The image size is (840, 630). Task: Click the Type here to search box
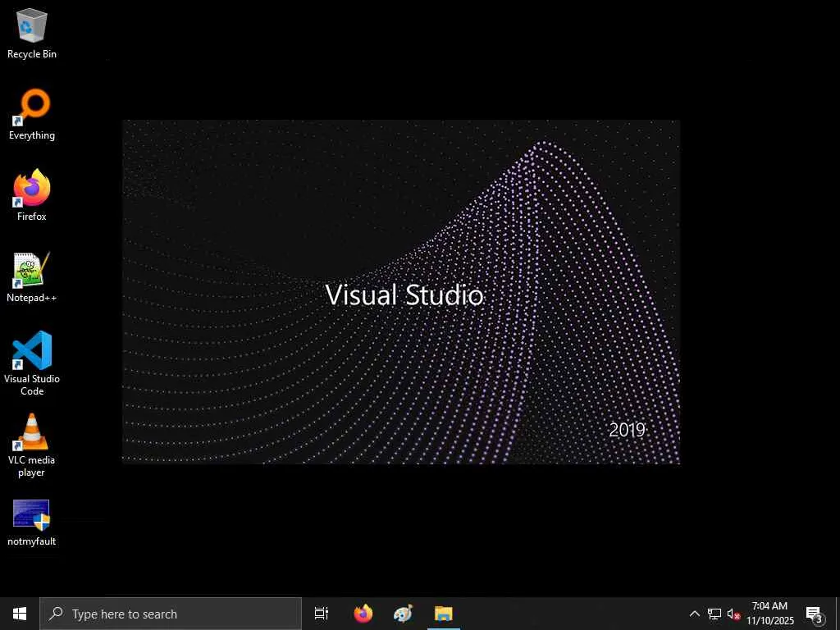click(x=171, y=614)
